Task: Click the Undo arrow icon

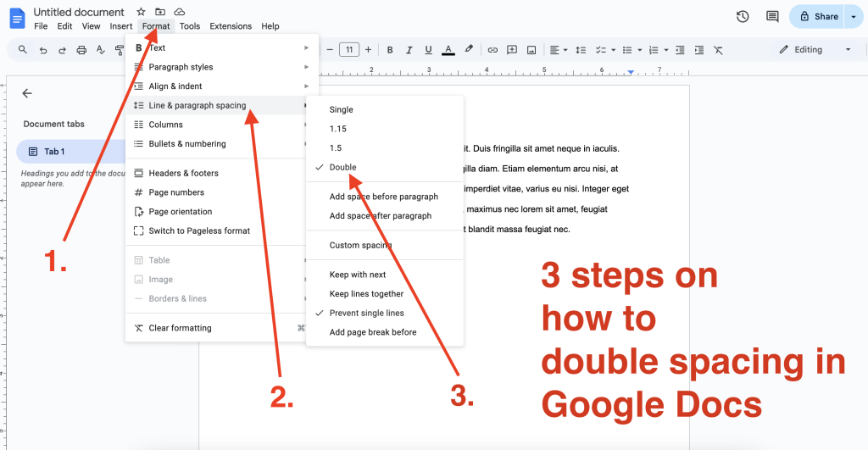Action: point(43,50)
